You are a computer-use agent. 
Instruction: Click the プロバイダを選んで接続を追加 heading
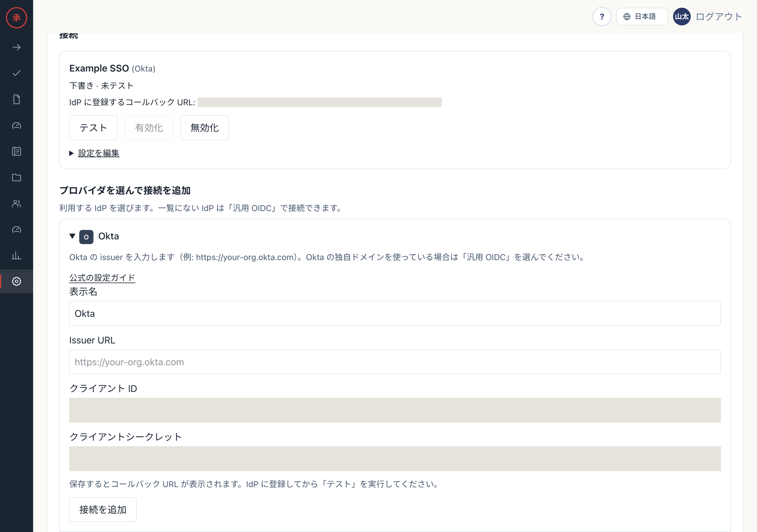[x=125, y=190]
